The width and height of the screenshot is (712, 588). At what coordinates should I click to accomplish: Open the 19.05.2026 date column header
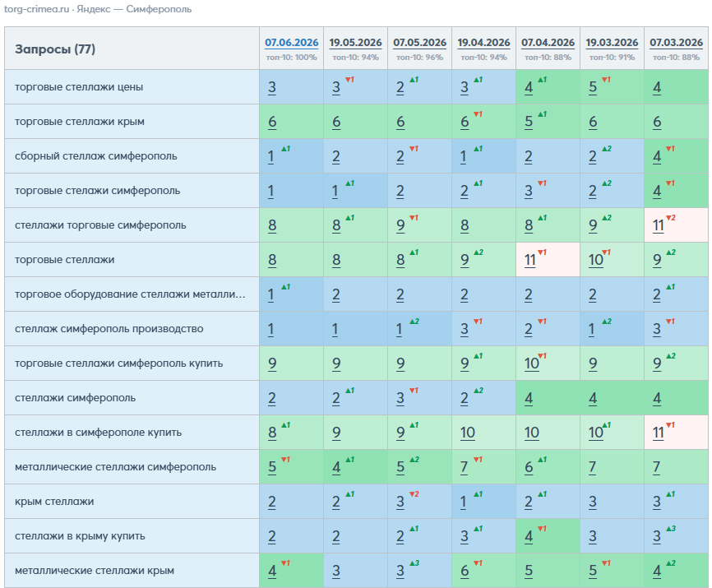355,43
